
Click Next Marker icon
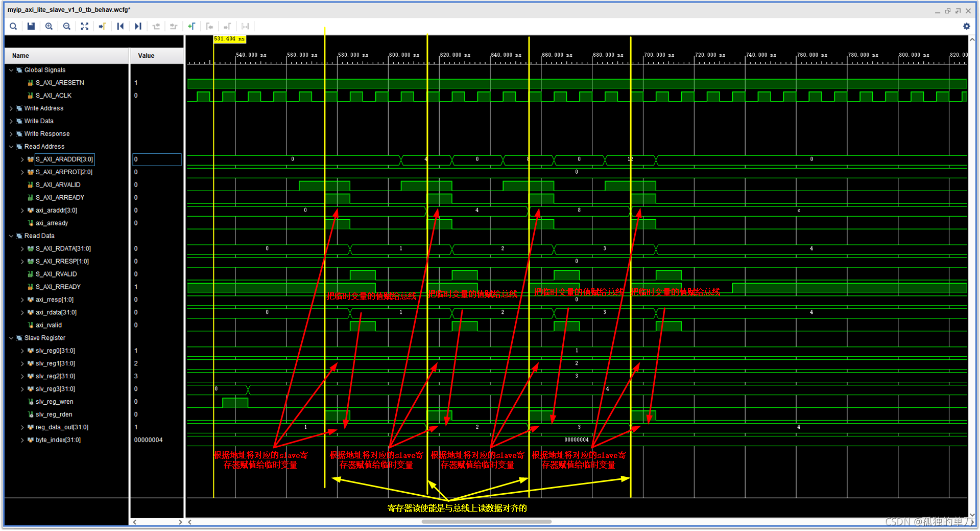pyautogui.click(x=227, y=26)
